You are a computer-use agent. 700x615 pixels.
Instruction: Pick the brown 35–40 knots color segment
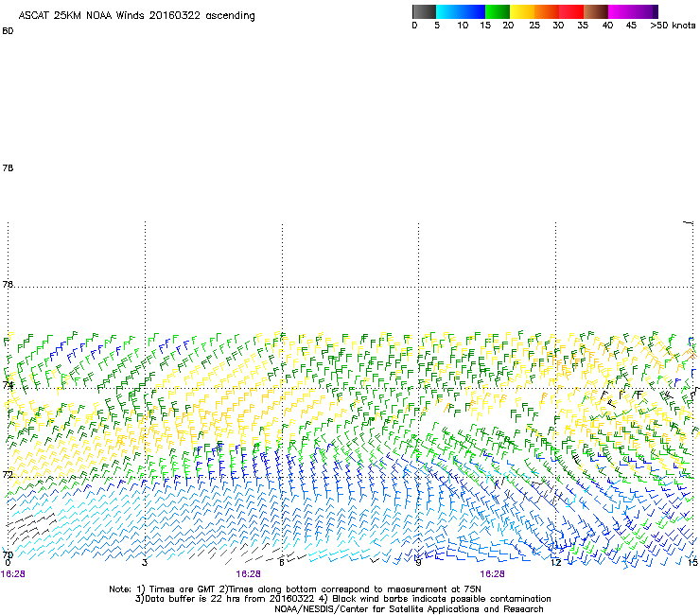point(596,11)
